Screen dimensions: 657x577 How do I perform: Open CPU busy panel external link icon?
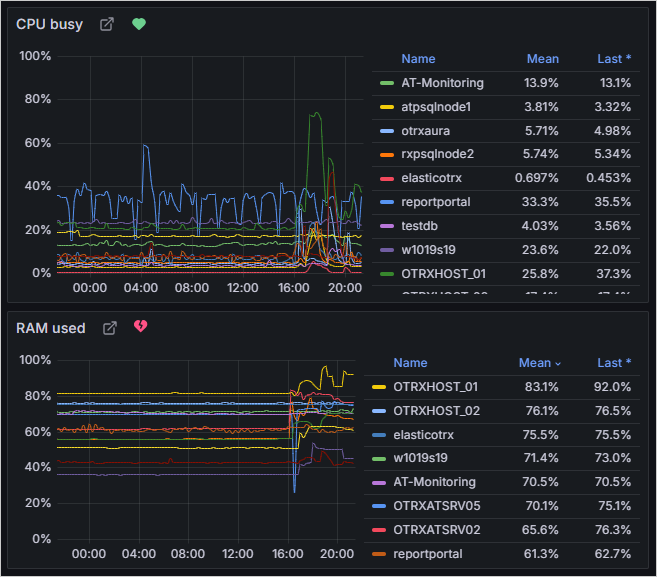click(107, 24)
